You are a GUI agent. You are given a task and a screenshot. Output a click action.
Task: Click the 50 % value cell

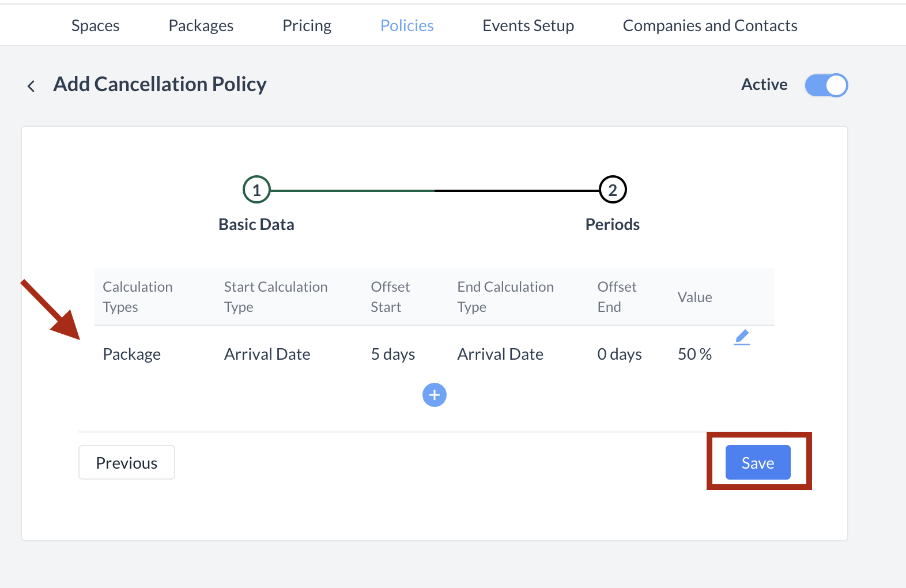click(694, 354)
